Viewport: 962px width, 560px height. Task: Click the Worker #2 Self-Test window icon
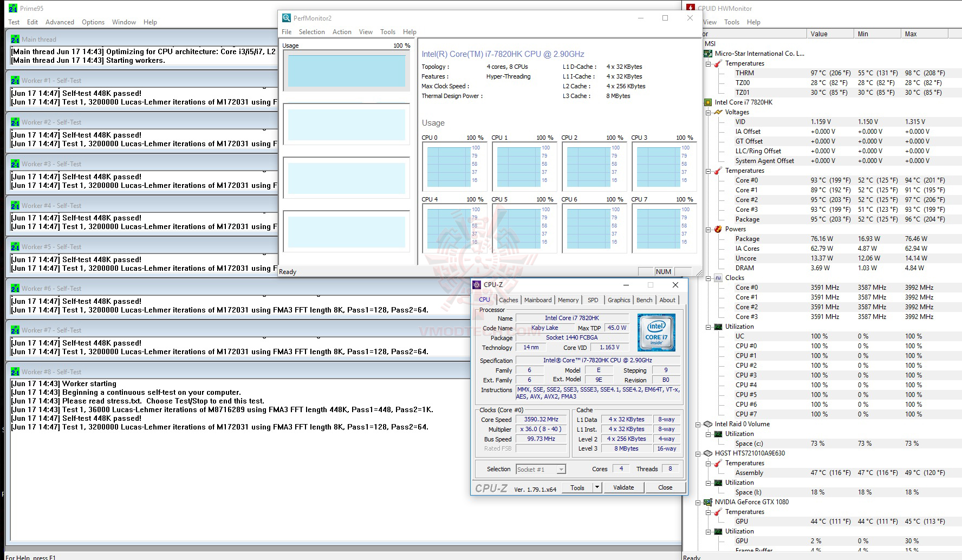(x=15, y=122)
